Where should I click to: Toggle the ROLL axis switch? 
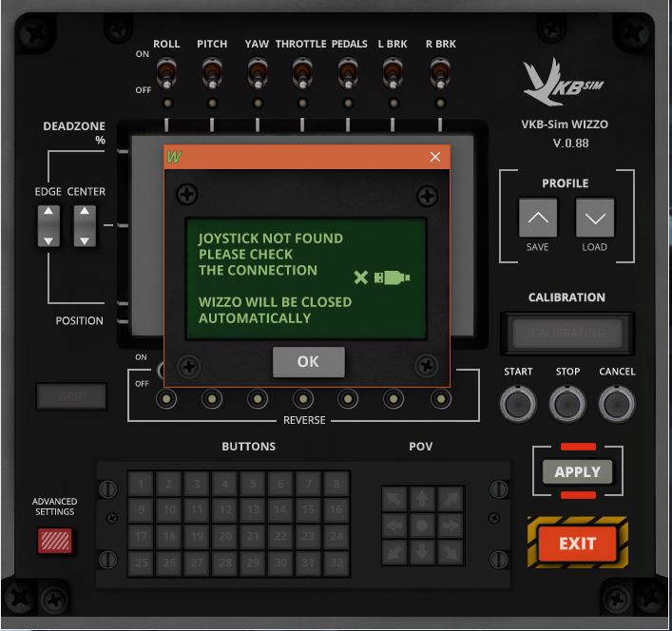point(166,74)
